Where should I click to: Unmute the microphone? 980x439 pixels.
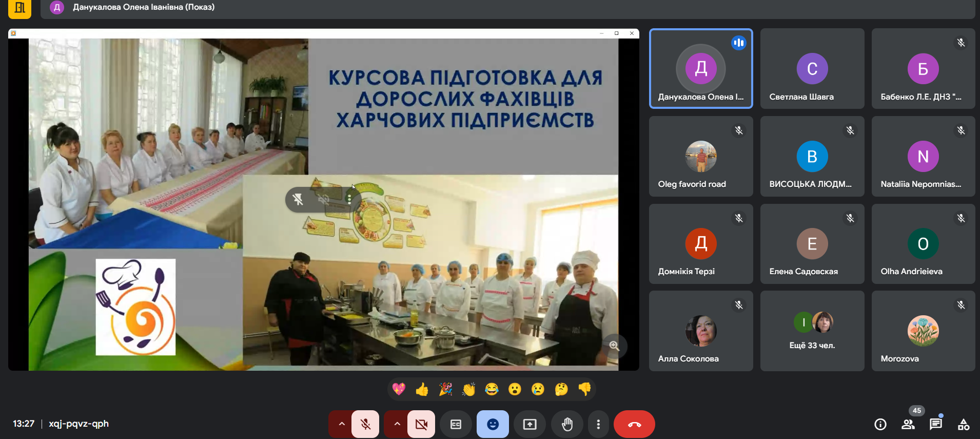(365, 424)
